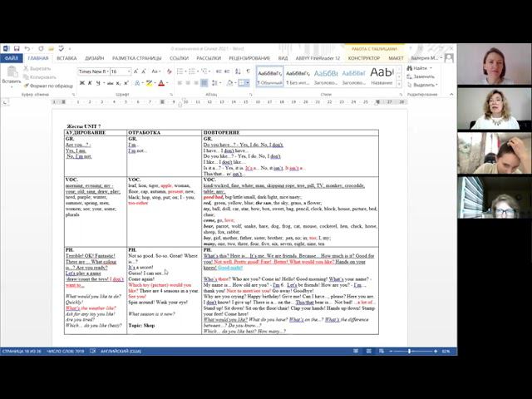Click the Open folder icon in quick access
The image size is (532, 399).
pyautogui.click(x=51, y=49)
